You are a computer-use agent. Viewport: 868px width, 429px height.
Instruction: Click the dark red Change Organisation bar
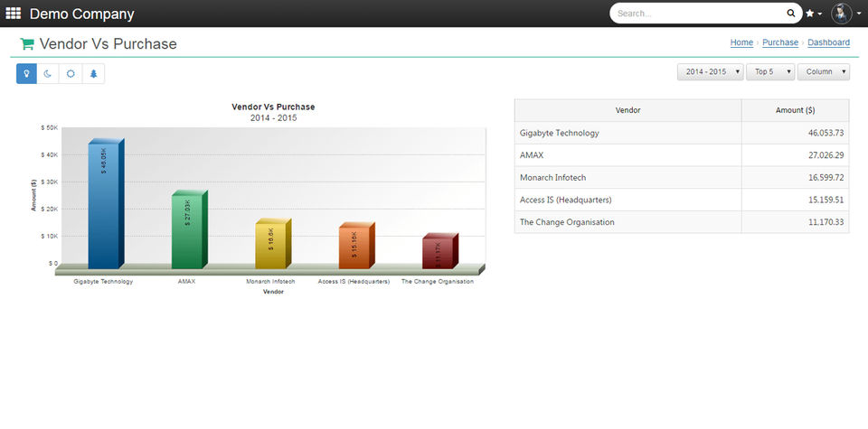[440, 251]
